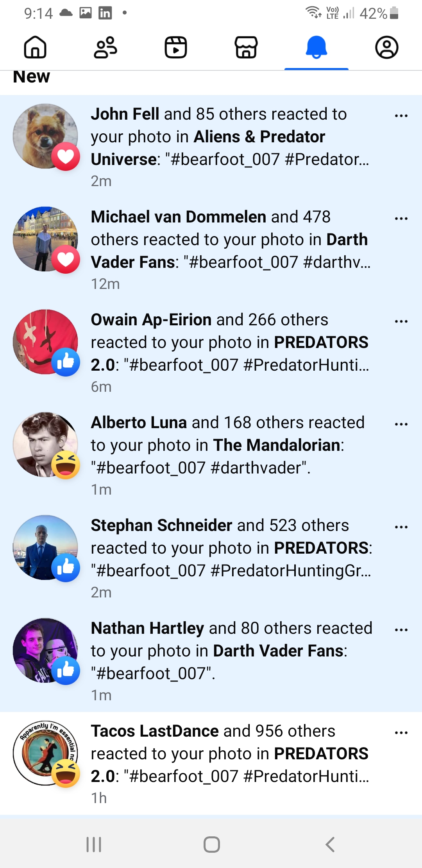
Task: Open more options for Tacos LastDance notification
Action: (x=401, y=733)
